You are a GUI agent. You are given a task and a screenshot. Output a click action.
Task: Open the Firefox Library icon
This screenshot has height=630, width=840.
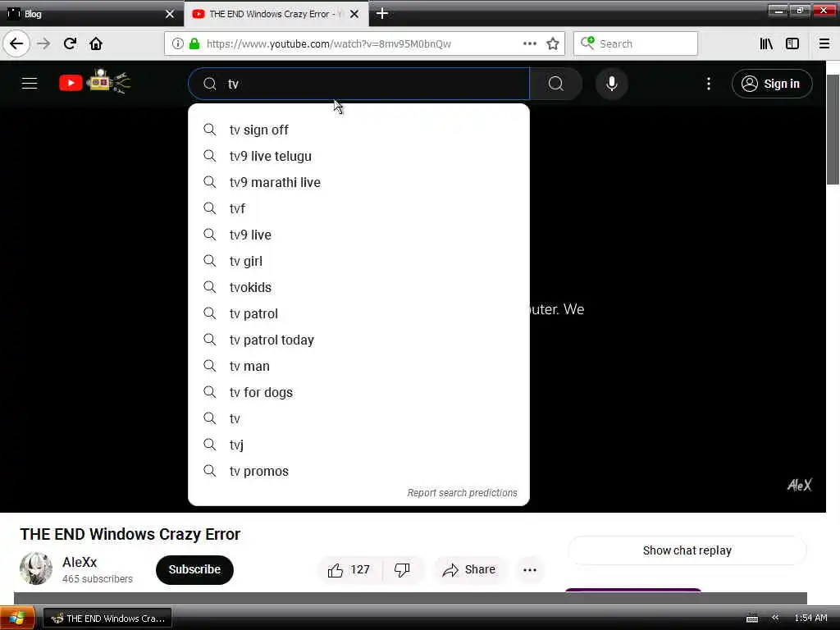766,43
